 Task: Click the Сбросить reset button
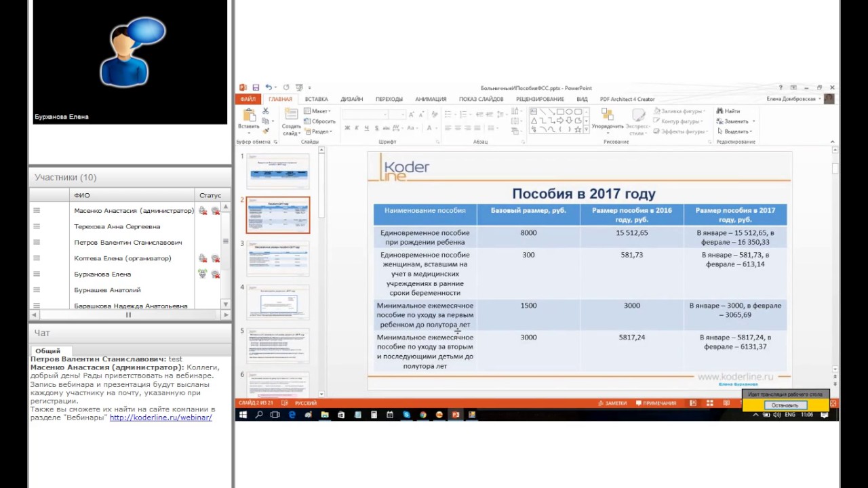319,121
